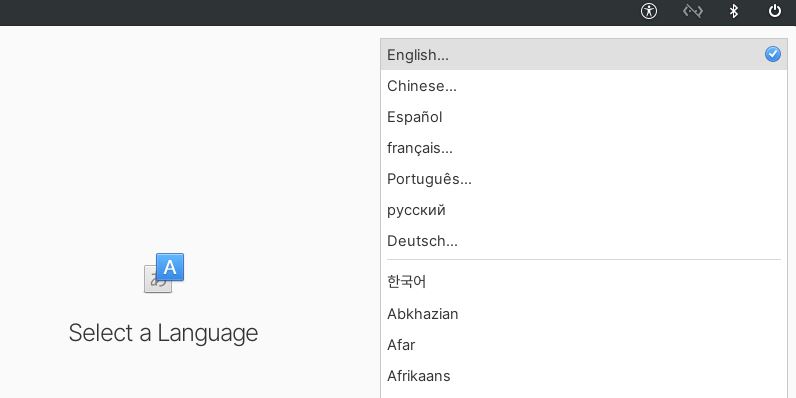
Task: Click the Select a Language heading
Action: pos(163,334)
